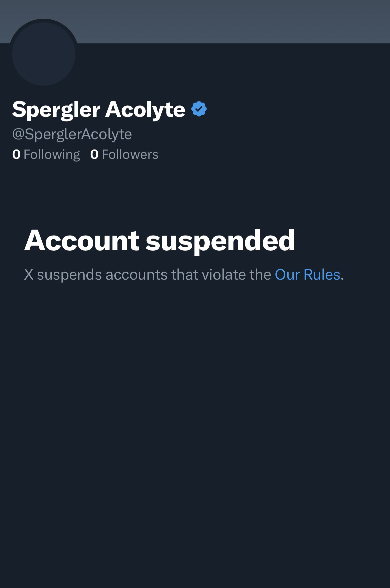Click the Account suspended heading

tap(160, 241)
